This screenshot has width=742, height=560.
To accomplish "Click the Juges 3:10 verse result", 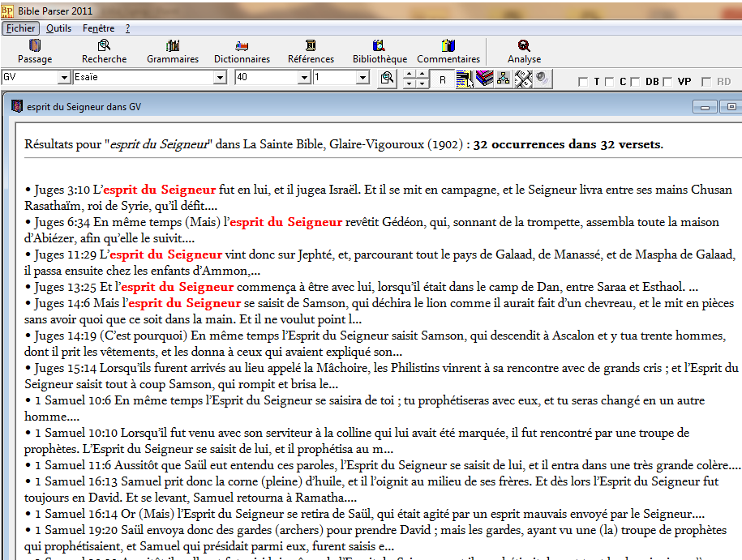I will pos(379,198).
